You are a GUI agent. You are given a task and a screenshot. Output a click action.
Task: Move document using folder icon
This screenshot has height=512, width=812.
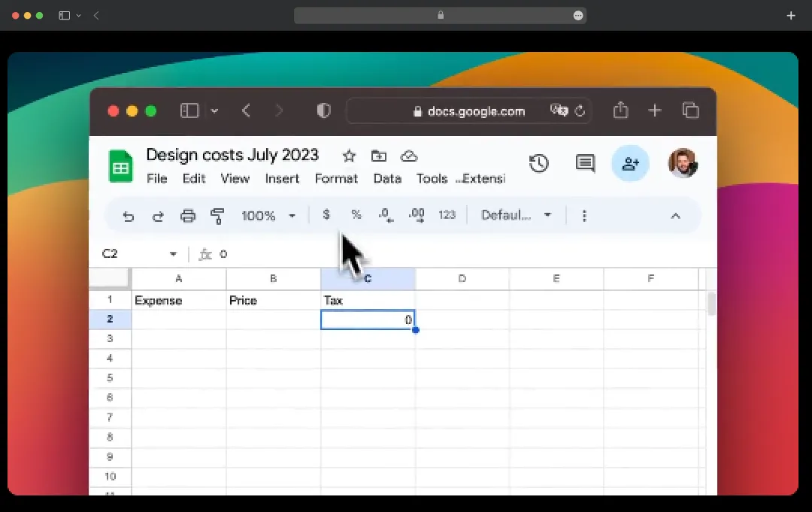point(378,156)
